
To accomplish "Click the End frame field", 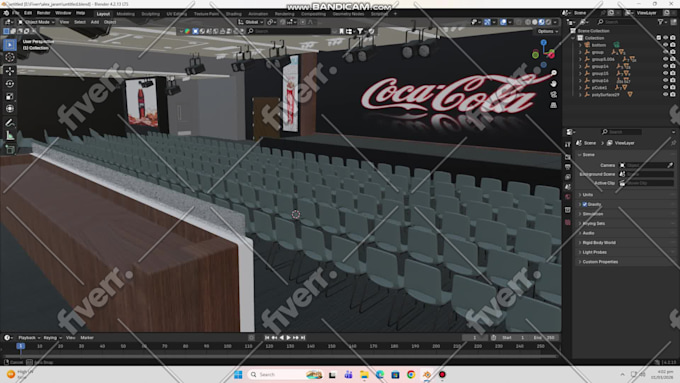I will point(545,337).
